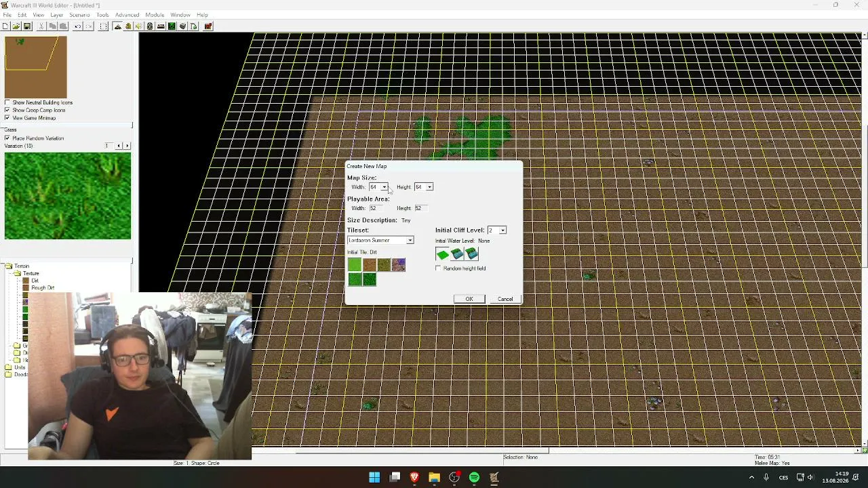Image resolution: width=868 pixels, height=488 pixels.
Task: Select the deep water initial level icon
Action: pyautogui.click(x=472, y=254)
